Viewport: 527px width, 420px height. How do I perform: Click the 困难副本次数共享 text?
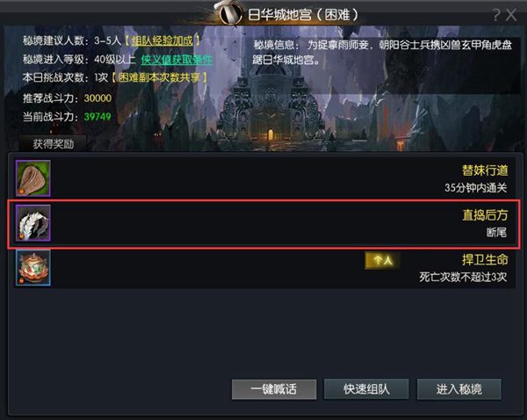coord(159,77)
